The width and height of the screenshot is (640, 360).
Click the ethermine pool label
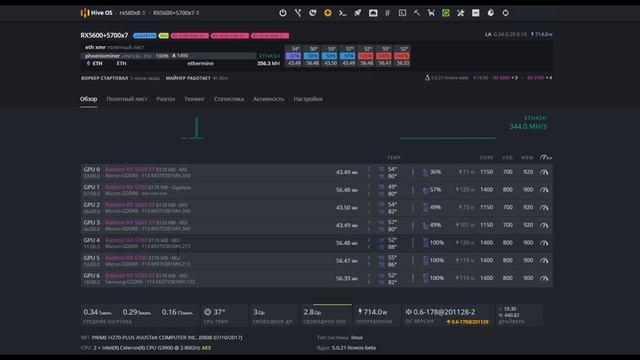click(200, 64)
